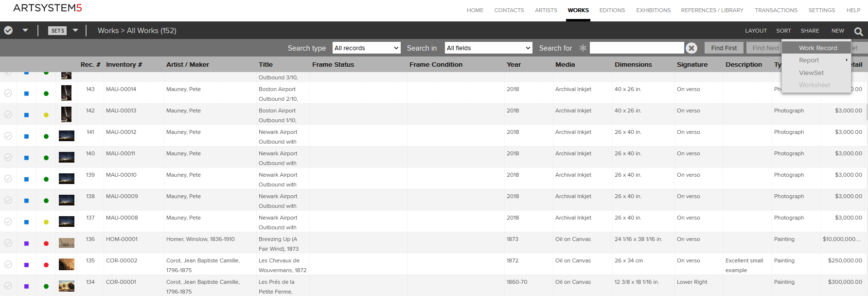This screenshot has height=296, width=868.
Task: Click the ARTSYSTEMS logo
Action: coord(48,8)
